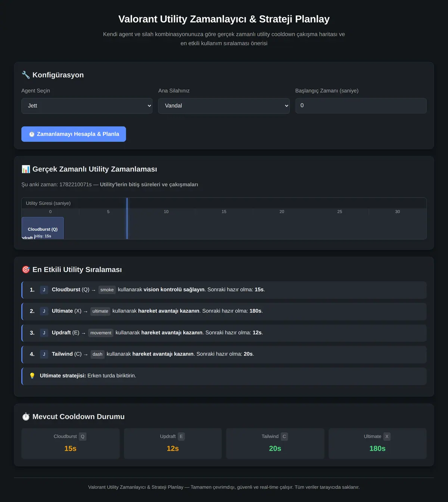Click the light bulb icon in Ultimate stratejisi row
Image resolution: width=448 pixels, height=502 pixels.
click(32, 376)
